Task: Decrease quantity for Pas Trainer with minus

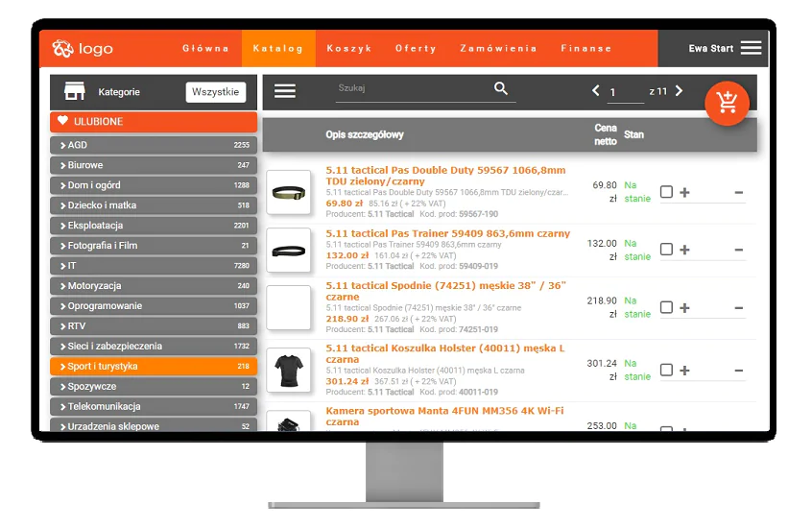Action: pyautogui.click(x=738, y=250)
